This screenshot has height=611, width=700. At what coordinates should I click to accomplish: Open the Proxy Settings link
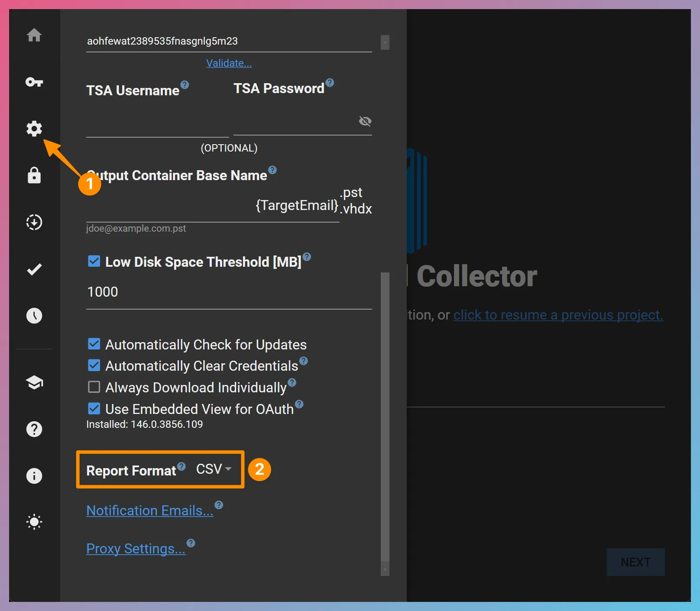pyautogui.click(x=136, y=549)
